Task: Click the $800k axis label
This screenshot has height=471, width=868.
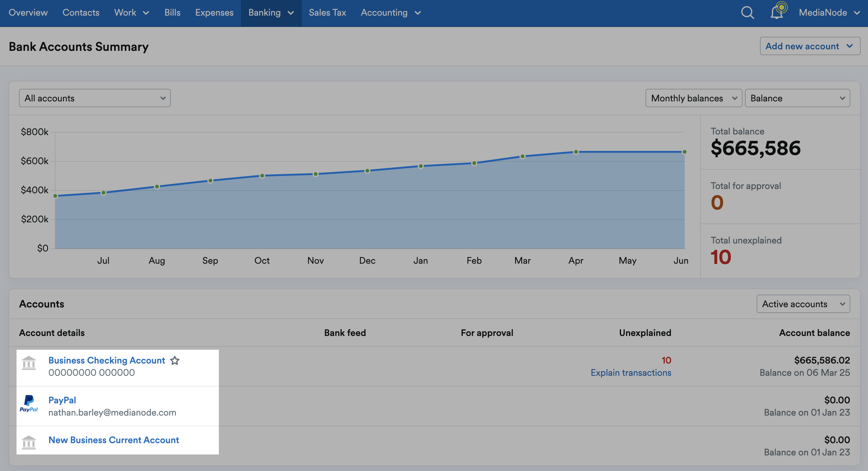Action: [34, 132]
